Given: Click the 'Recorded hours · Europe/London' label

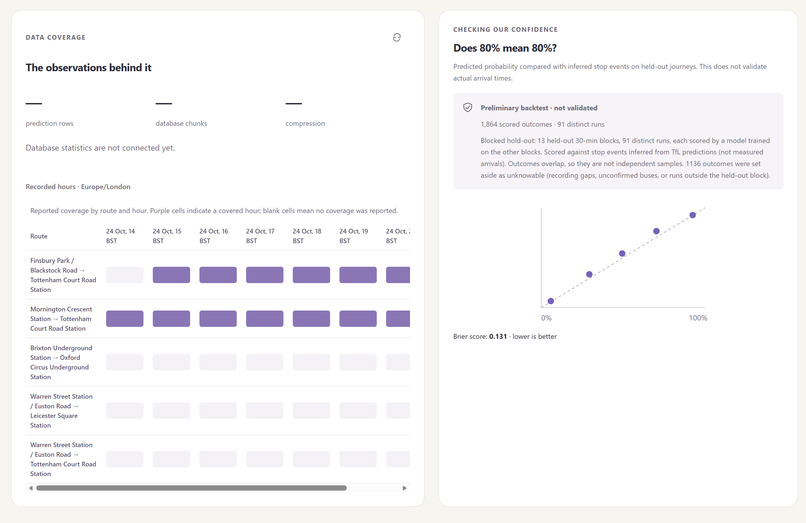Looking at the screenshot, I should pyautogui.click(x=78, y=187).
